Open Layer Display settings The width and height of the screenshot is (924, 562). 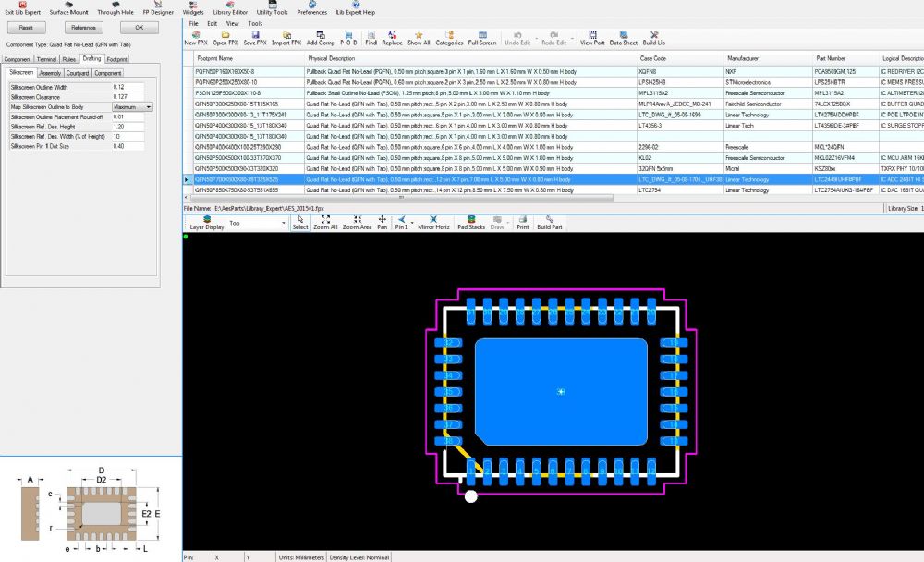206,222
